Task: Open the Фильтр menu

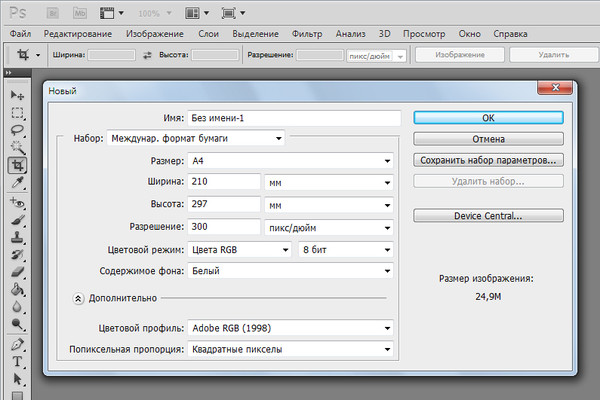Action: 307,34
